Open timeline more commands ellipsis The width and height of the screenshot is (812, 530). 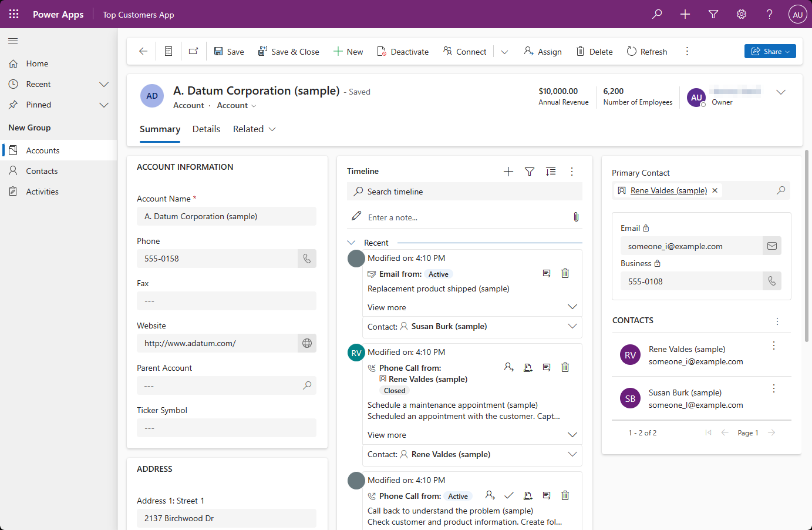click(572, 172)
